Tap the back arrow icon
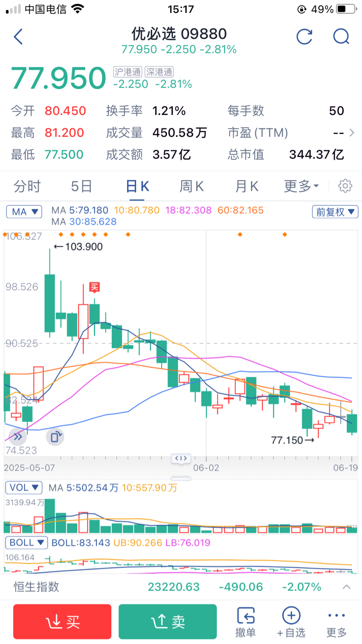The image size is (362, 644). 18,37
